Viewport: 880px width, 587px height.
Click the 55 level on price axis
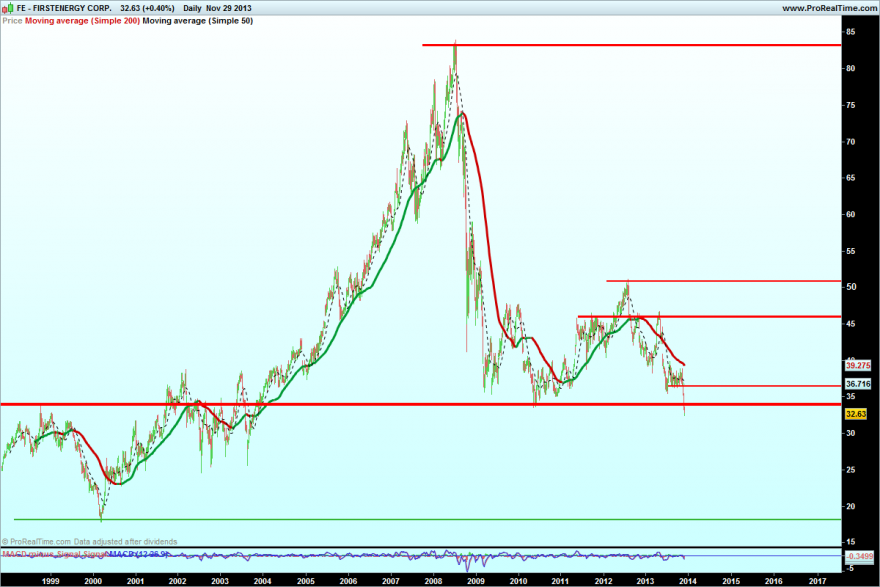pos(851,251)
